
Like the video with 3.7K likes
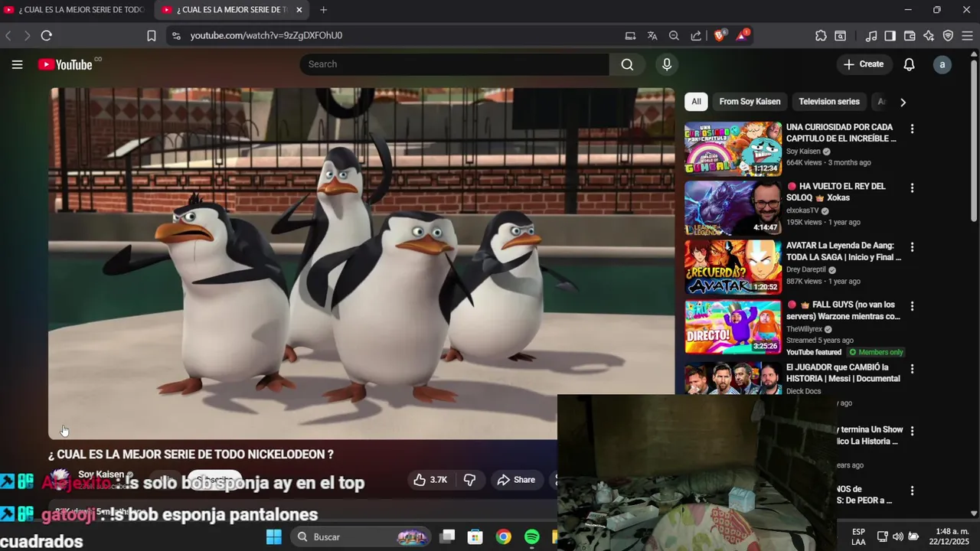coord(430,480)
